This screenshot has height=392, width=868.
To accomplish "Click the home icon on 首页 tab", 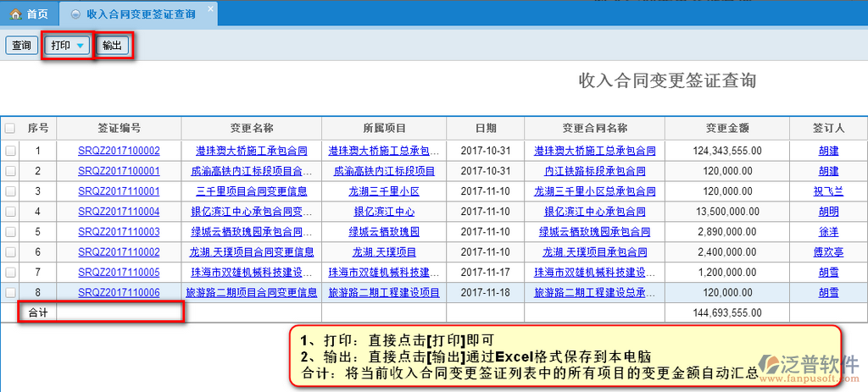I will (x=15, y=14).
